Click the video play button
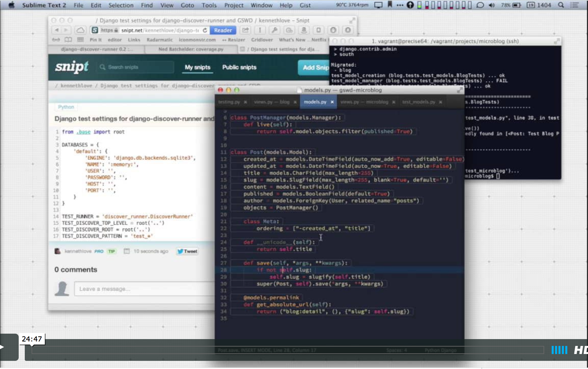This screenshot has height=369, width=588. pyautogui.click(x=3, y=347)
